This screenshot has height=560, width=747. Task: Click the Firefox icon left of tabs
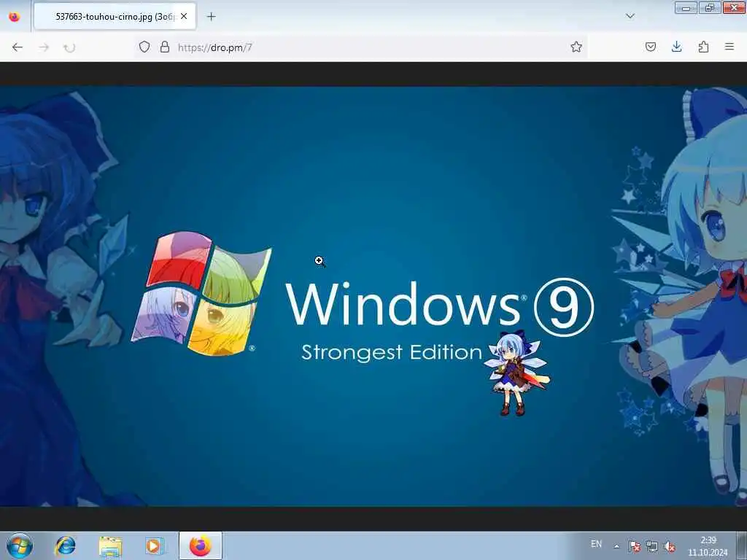[15, 17]
